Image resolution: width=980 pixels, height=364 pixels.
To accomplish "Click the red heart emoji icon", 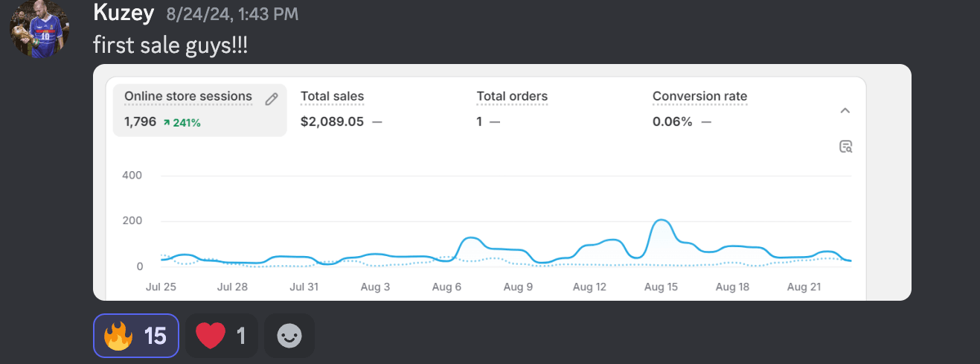I will [x=211, y=336].
